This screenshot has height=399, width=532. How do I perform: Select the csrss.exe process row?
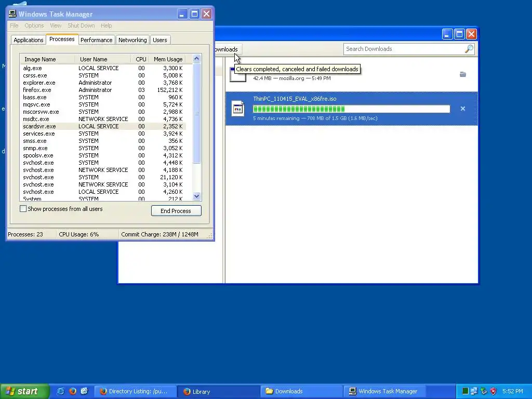(103, 75)
